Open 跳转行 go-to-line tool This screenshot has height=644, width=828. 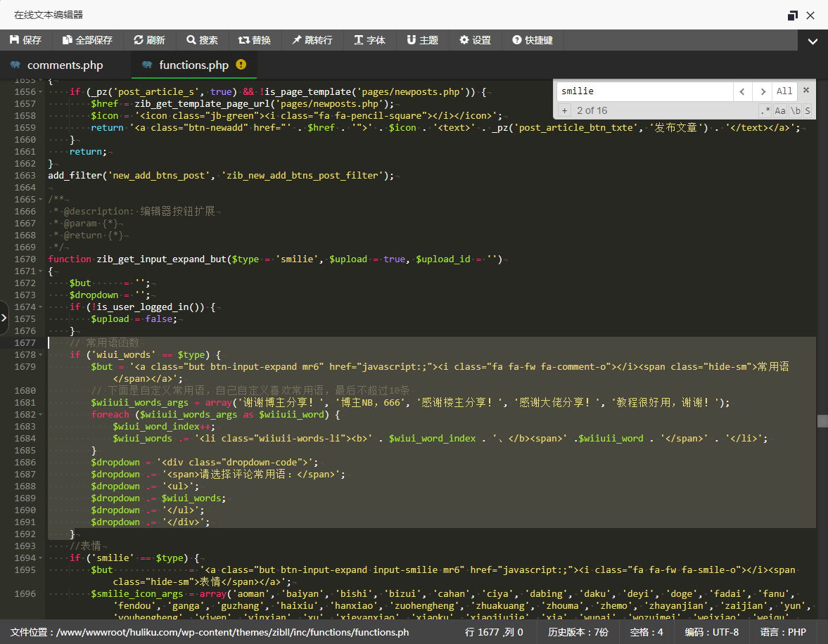[x=312, y=40]
